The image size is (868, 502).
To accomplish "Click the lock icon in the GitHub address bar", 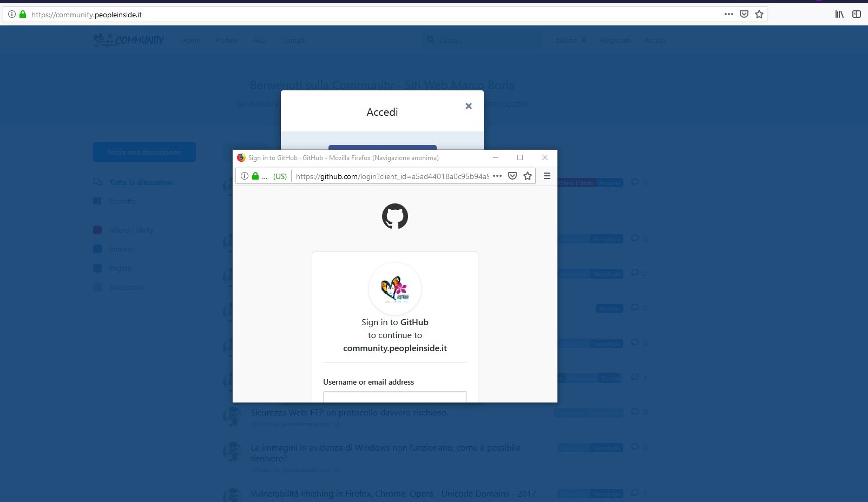I will (255, 176).
